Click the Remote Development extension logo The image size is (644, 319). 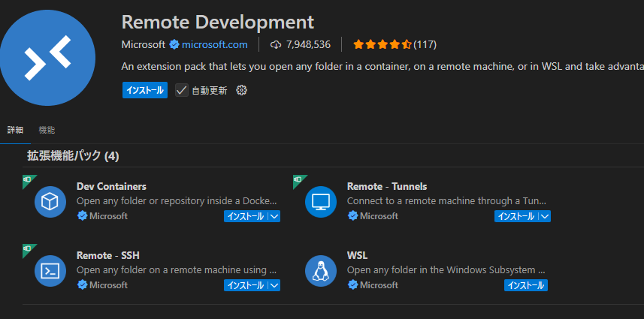[47, 58]
